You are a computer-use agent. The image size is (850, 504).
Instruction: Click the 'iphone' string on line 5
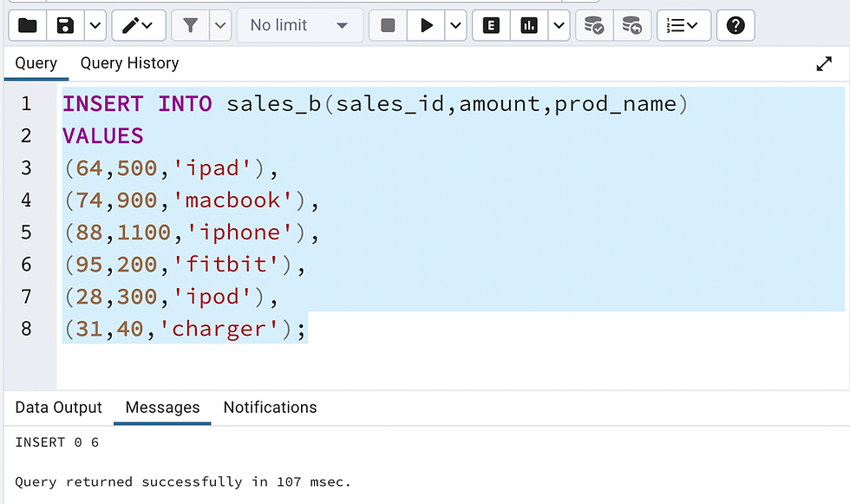pyautogui.click(x=240, y=232)
